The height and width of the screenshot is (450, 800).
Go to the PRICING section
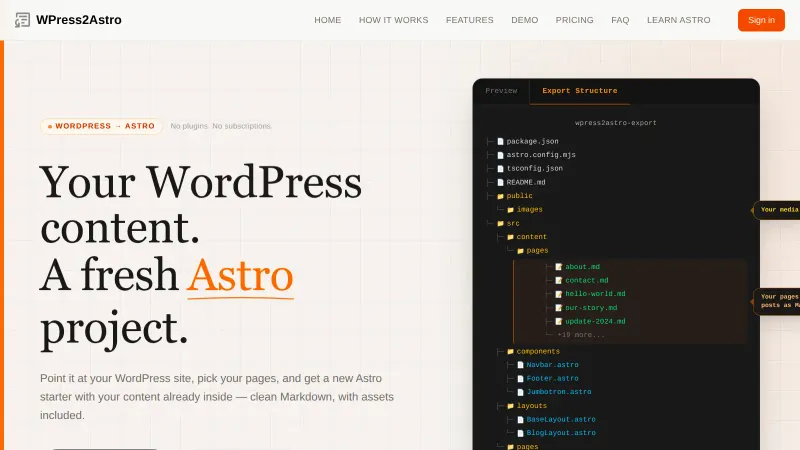tap(574, 20)
